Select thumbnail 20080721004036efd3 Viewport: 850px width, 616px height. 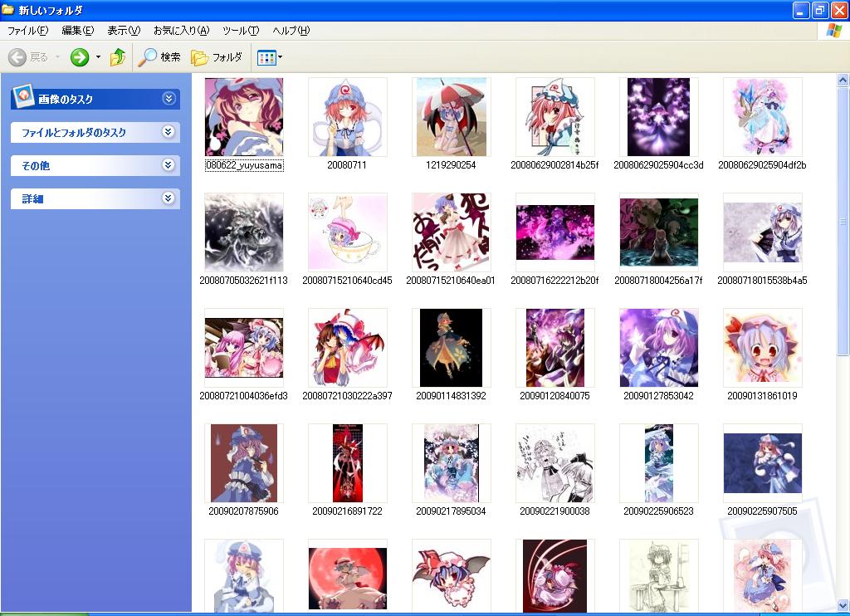(x=244, y=348)
